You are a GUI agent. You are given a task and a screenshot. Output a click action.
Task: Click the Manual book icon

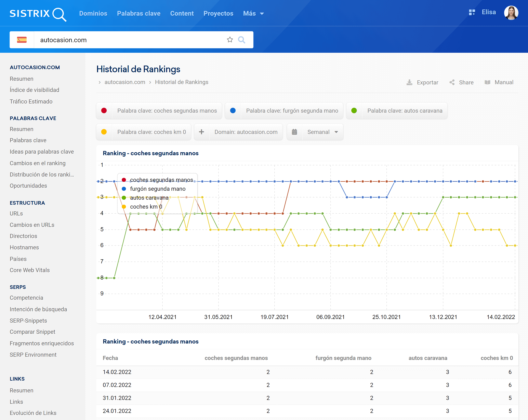tap(487, 82)
